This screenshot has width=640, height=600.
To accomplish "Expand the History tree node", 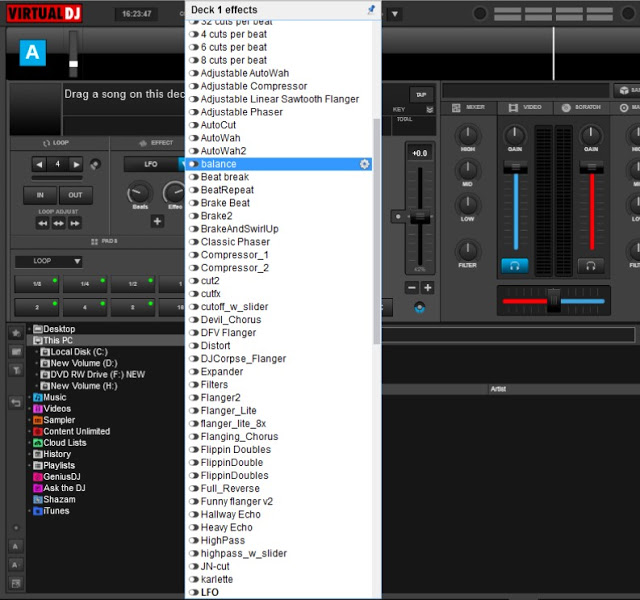I will (30, 454).
